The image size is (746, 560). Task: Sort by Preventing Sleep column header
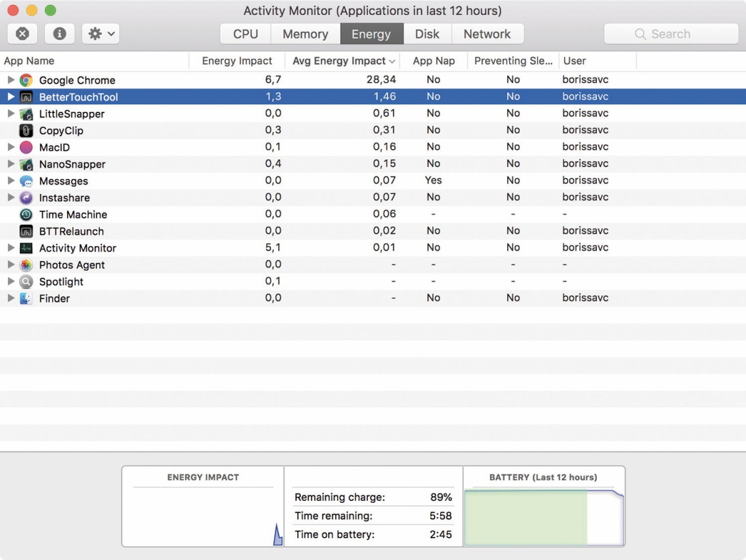(x=513, y=61)
